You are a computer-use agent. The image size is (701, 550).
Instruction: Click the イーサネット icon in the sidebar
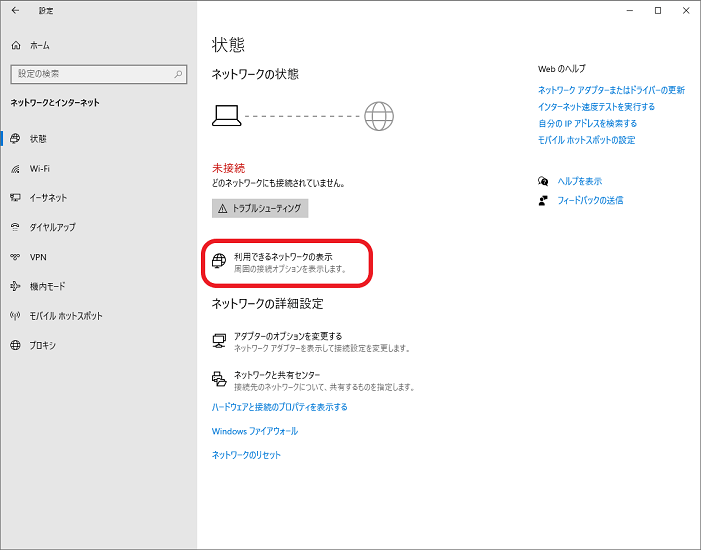tap(16, 198)
